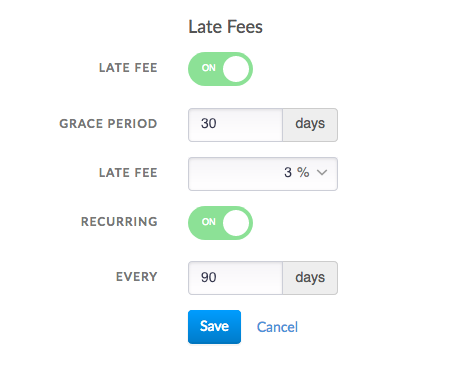Screen dimensions: 471x374
Task: Click the days unit beside Every field
Action: coord(310,278)
